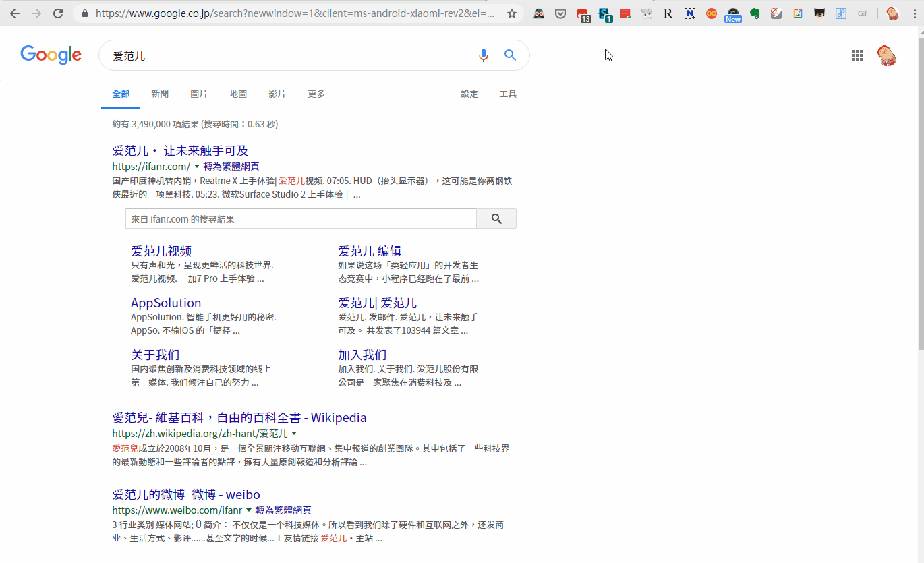924x563 pixels.
Task: Go back to previous page
Action: (15, 13)
